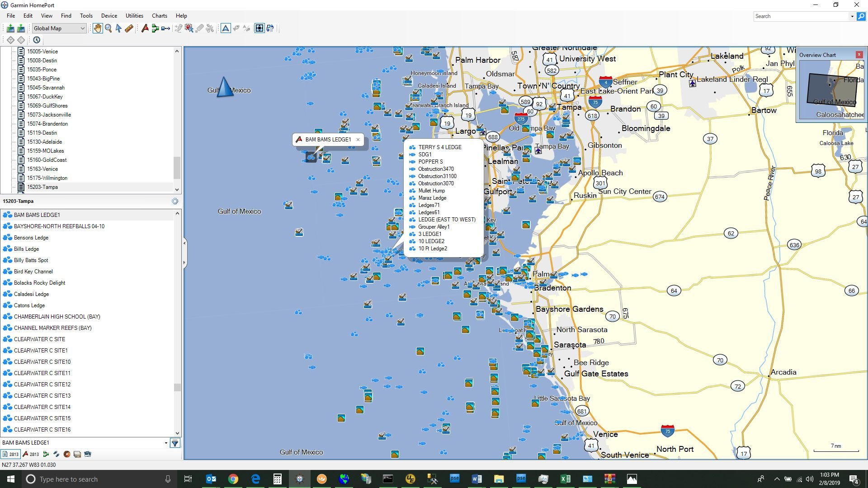The width and height of the screenshot is (868, 488).
Task: Click the Divide scissors tool
Action: point(210,28)
